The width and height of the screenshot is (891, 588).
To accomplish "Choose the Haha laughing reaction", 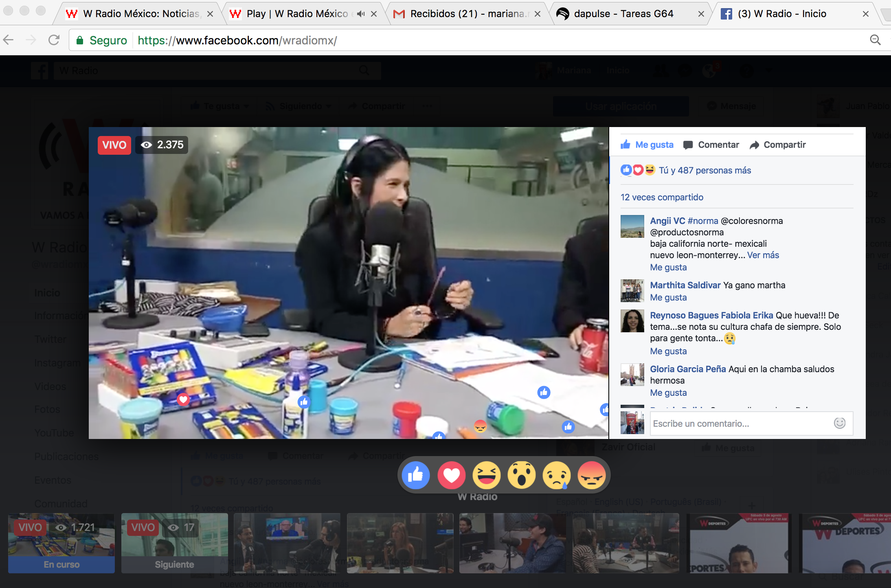I will [x=486, y=475].
